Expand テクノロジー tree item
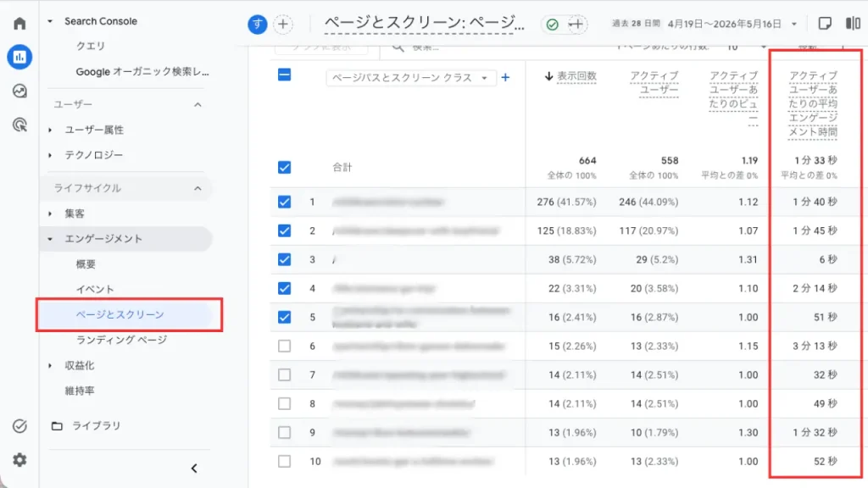The height and width of the screenshot is (488, 868). tap(50, 156)
